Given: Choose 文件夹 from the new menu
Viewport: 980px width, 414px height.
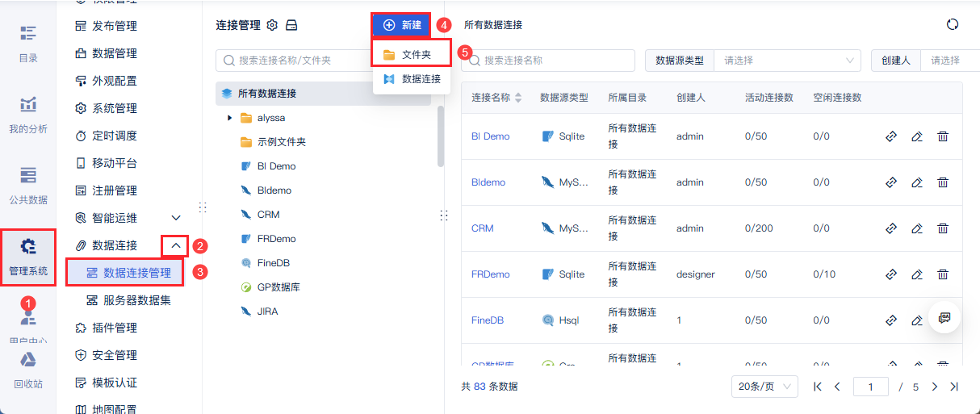Looking at the screenshot, I should click(x=412, y=55).
